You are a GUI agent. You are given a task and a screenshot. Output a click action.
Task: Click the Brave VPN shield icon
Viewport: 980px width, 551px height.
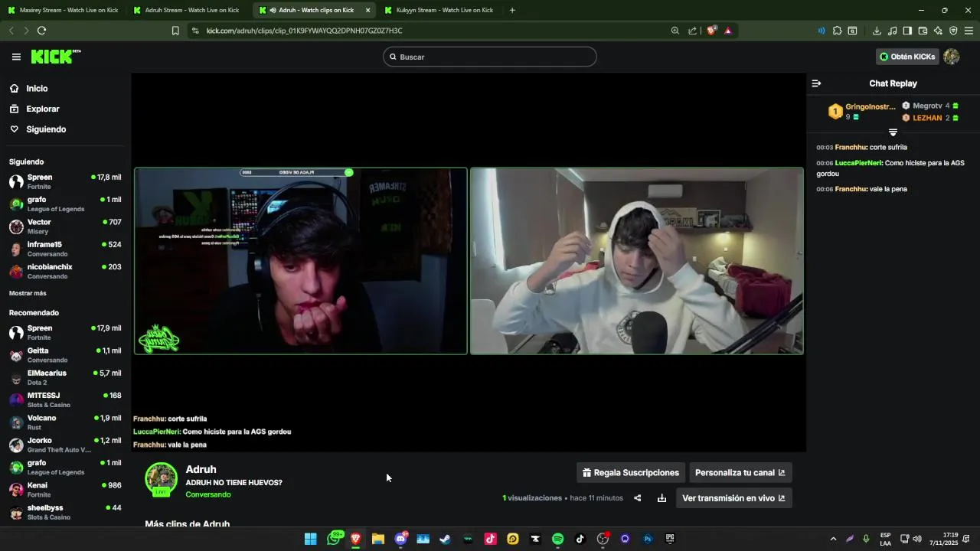(953, 31)
